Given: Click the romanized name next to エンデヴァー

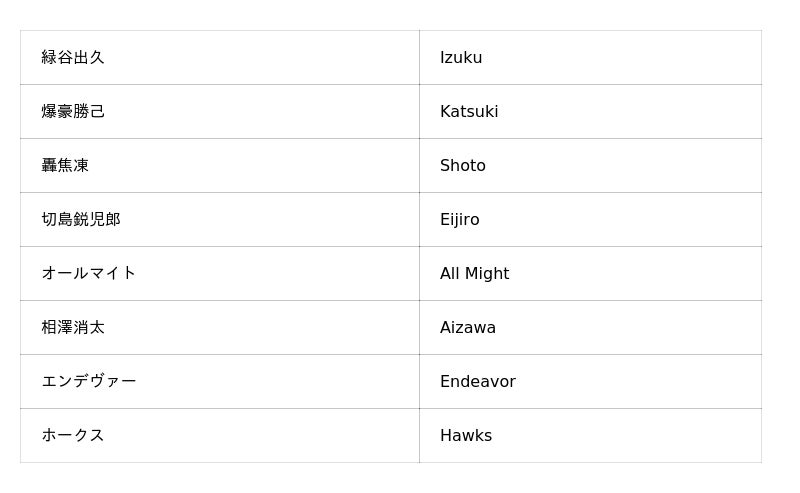Looking at the screenshot, I should 478,382.
